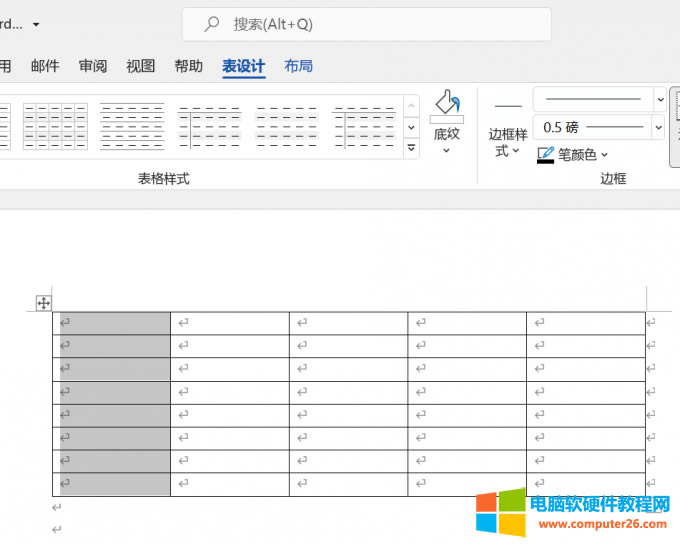Expand the 笔颜色 pen color dropdown arrow

tap(605, 155)
